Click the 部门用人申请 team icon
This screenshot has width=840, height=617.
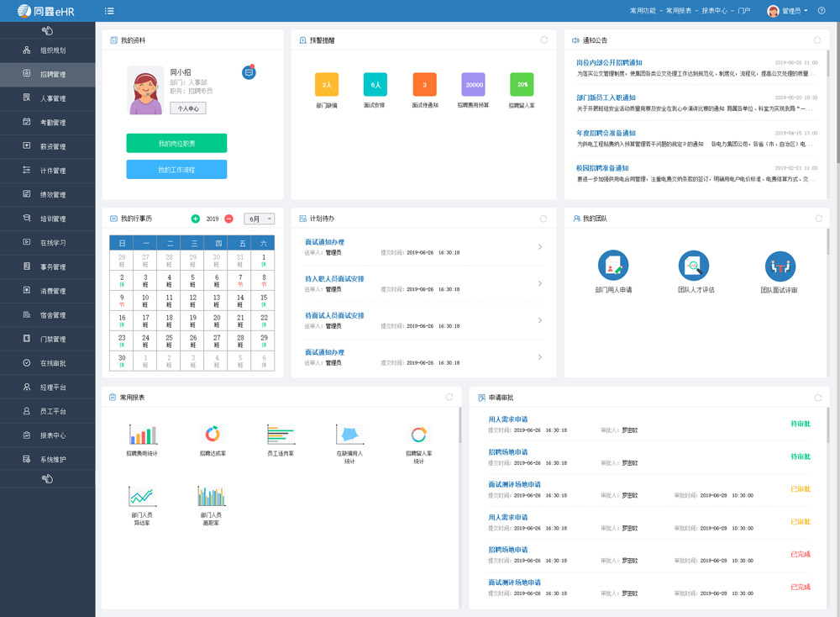point(613,266)
